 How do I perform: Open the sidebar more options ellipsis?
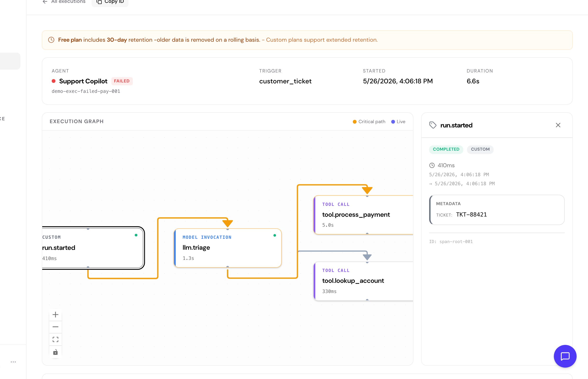pyautogui.click(x=13, y=362)
